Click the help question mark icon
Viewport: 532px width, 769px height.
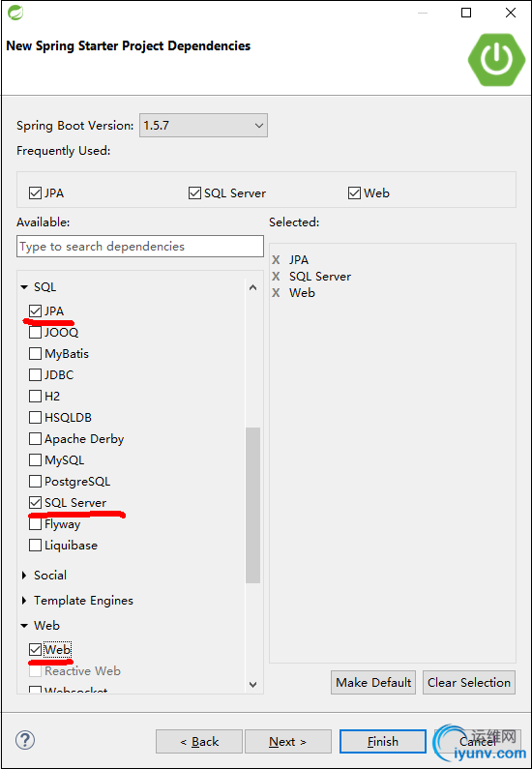(25, 740)
